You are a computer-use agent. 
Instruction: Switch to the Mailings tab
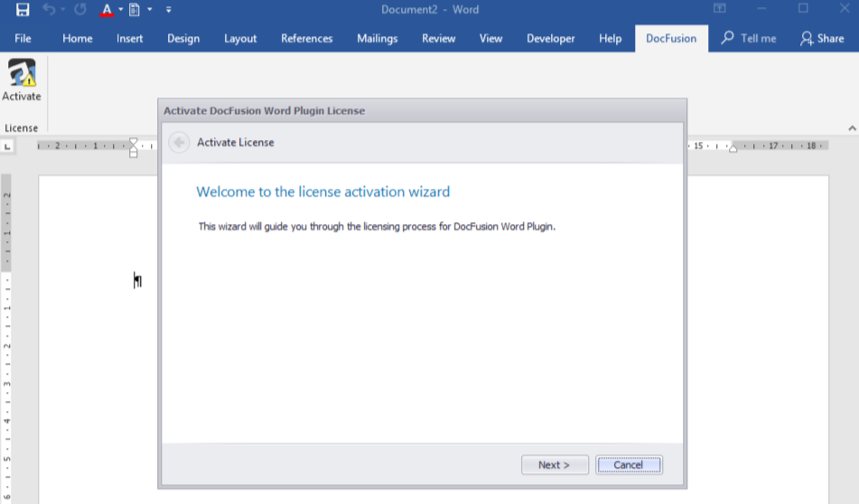tap(378, 38)
